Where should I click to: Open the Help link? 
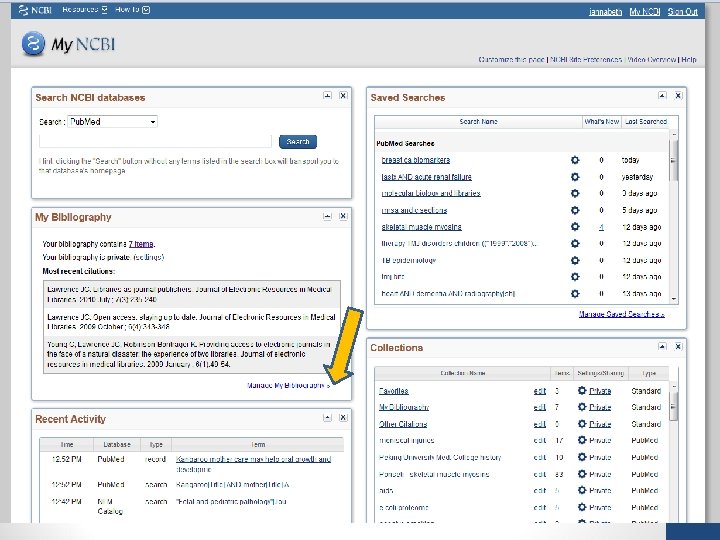(689, 60)
